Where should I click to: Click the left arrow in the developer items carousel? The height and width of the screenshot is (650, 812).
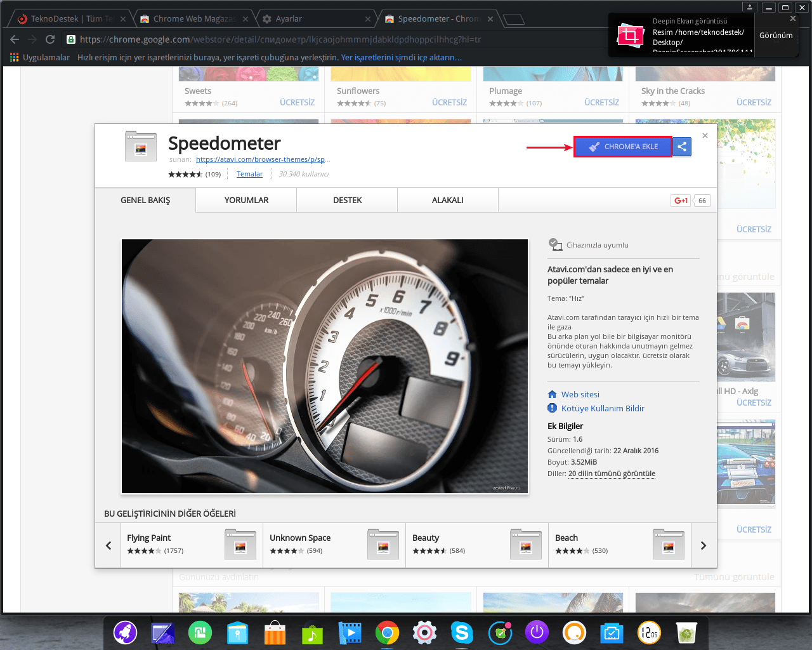pyautogui.click(x=108, y=545)
